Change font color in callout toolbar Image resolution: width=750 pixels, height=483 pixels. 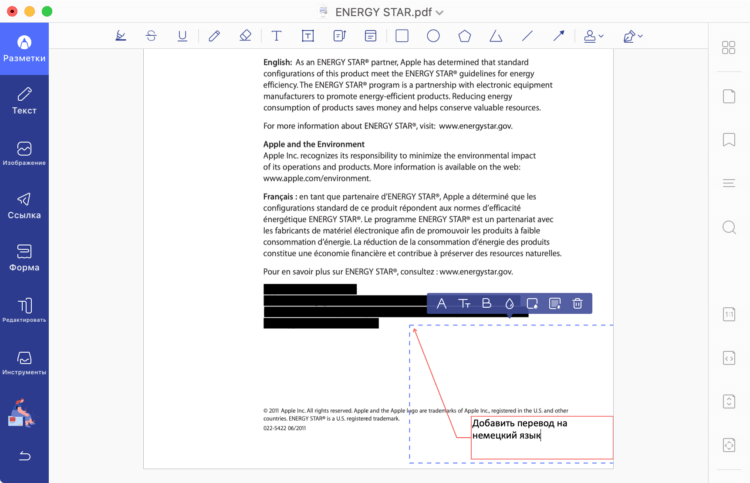pyautogui.click(x=441, y=304)
